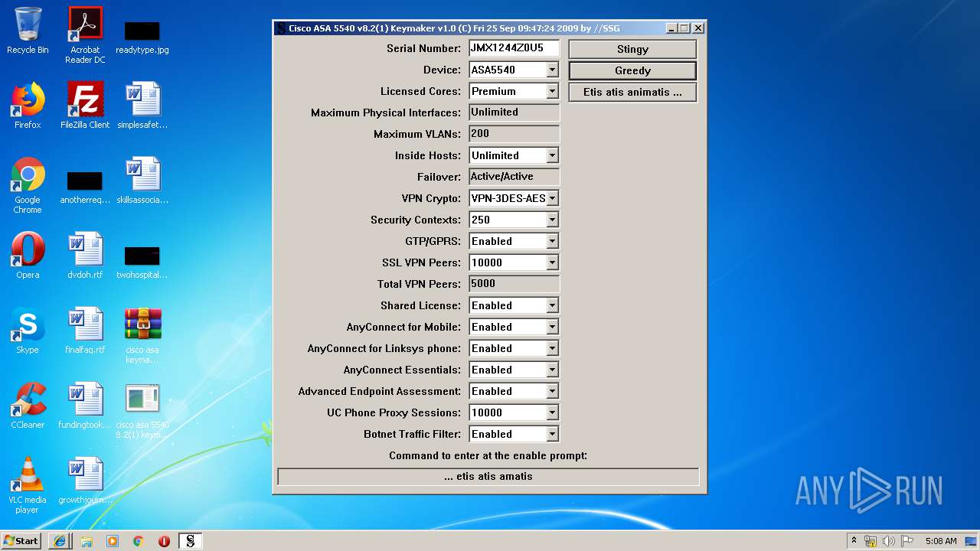Open the Recycle Bin desktop icon
Screen dimensions: 980x551
click(x=28, y=31)
